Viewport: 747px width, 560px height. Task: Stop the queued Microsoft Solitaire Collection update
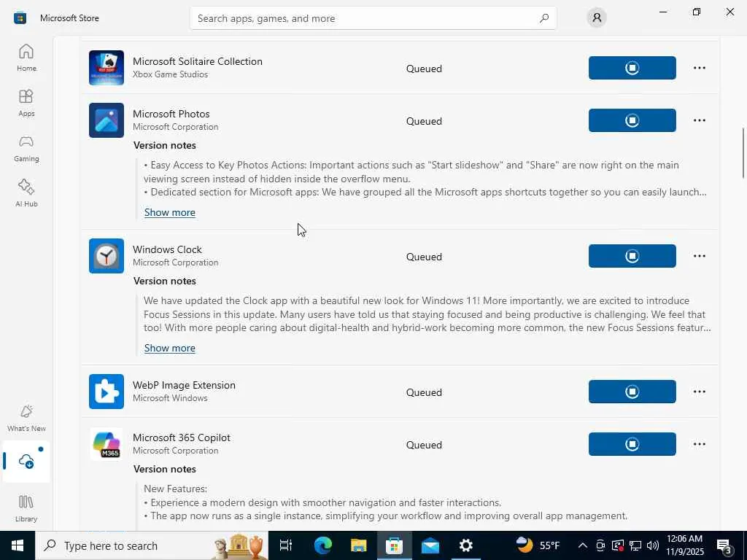632,68
